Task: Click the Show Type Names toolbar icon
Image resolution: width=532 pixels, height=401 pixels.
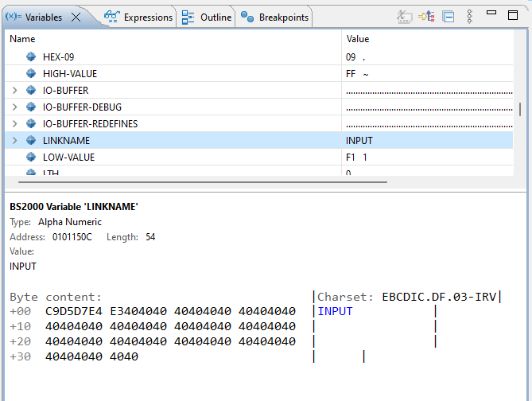Action: (x=406, y=17)
